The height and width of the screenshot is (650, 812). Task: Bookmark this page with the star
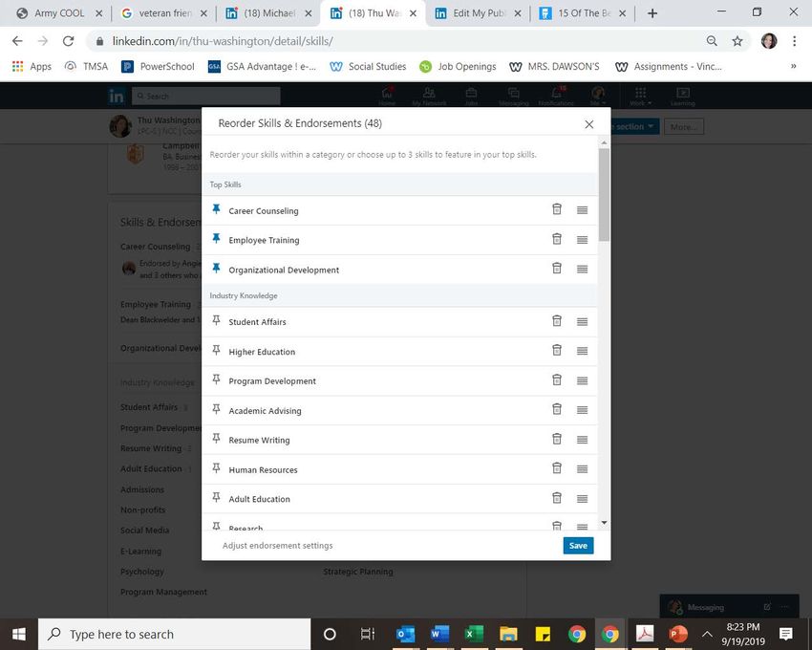click(x=737, y=41)
